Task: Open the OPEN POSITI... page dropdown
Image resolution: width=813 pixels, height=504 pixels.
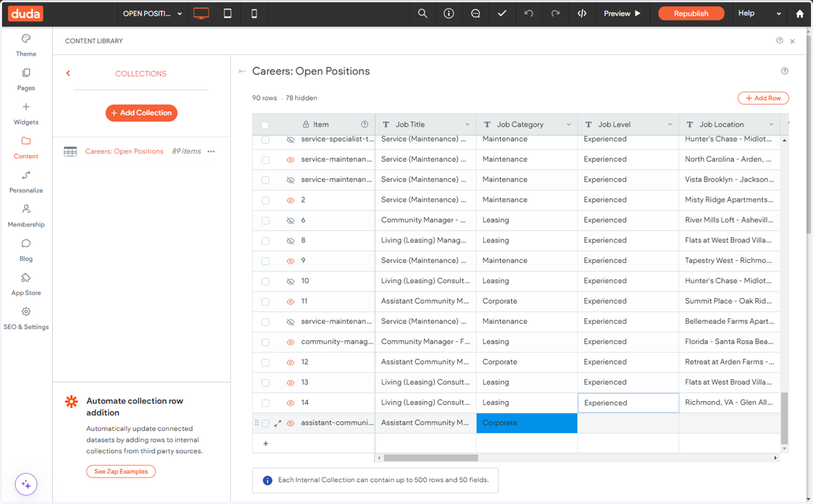Action: click(152, 14)
